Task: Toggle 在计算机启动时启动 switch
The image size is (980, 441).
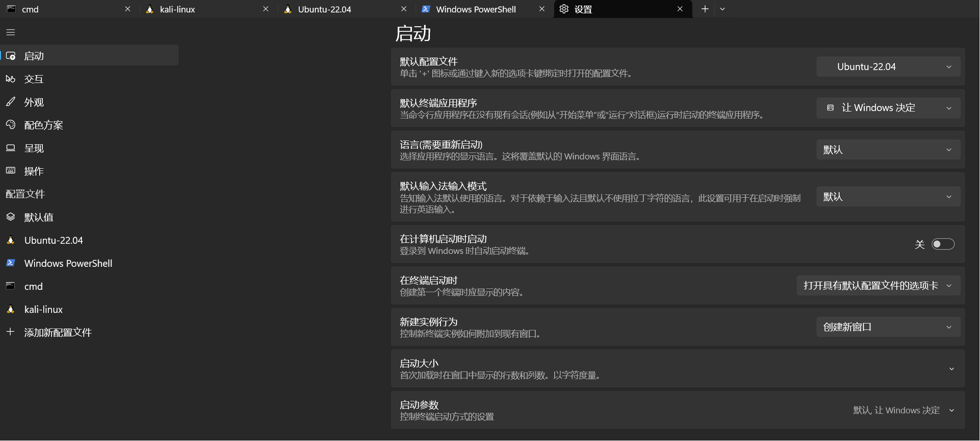Action: pos(943,244)
